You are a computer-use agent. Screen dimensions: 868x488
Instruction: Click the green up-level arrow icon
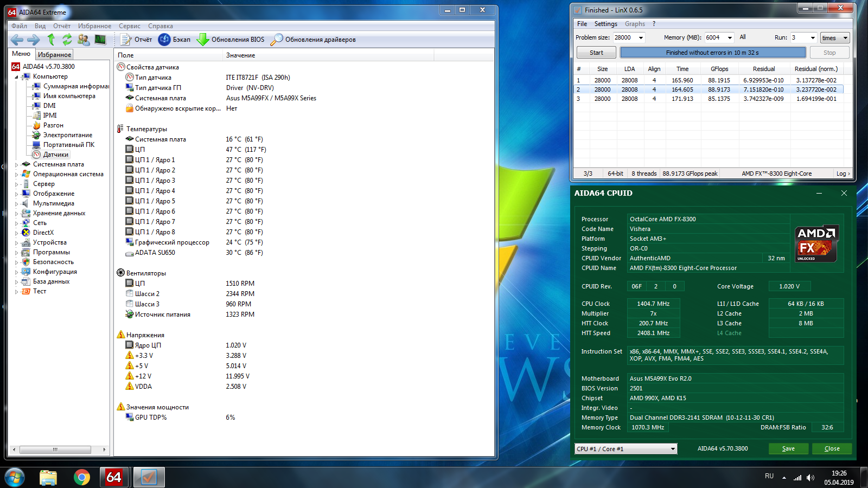point(51,40)
